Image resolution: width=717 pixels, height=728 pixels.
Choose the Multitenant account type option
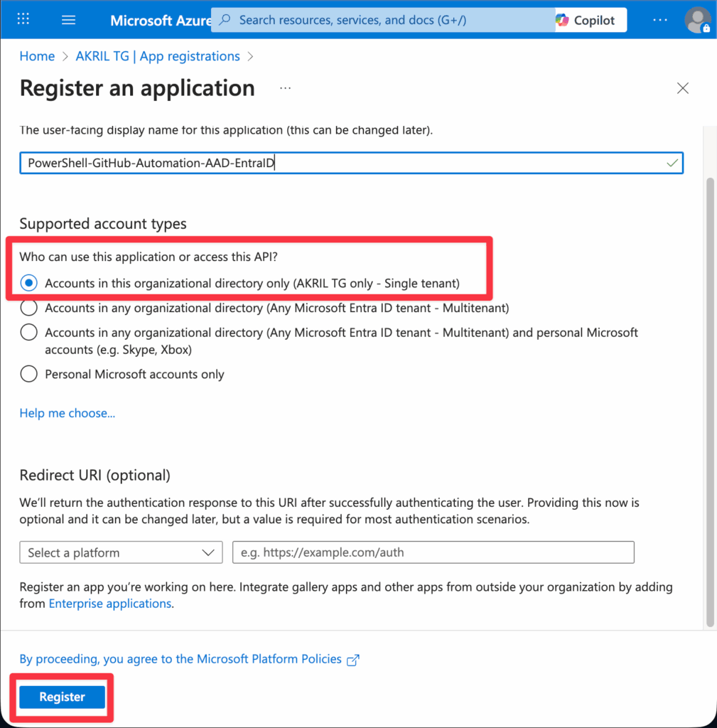(x=28, y=307)
